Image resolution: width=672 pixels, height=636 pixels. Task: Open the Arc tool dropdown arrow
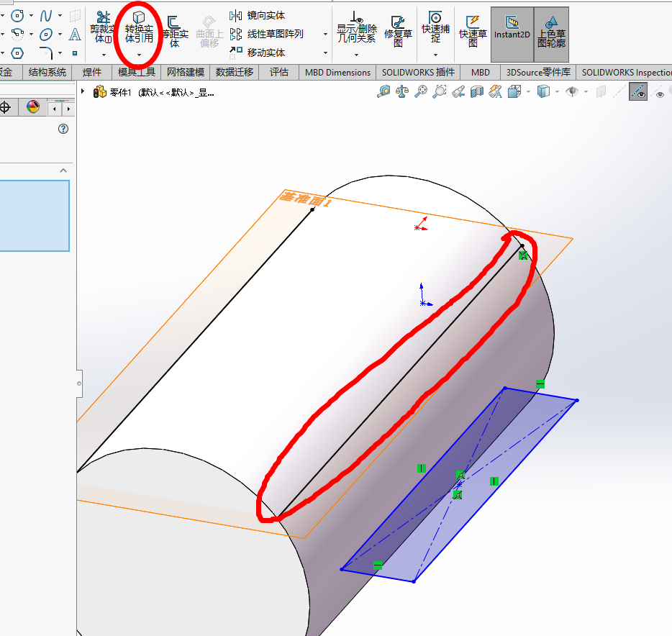click(x=31, y=34)
